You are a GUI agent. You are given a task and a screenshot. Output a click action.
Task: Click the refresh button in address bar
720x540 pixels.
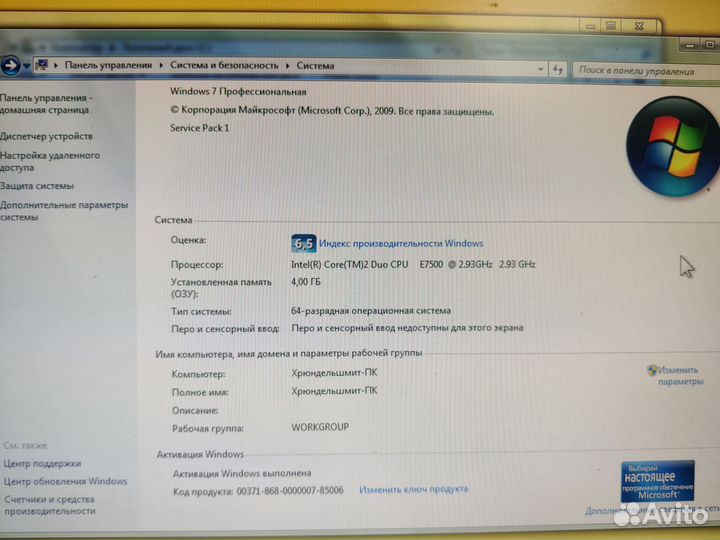[558, 70]
